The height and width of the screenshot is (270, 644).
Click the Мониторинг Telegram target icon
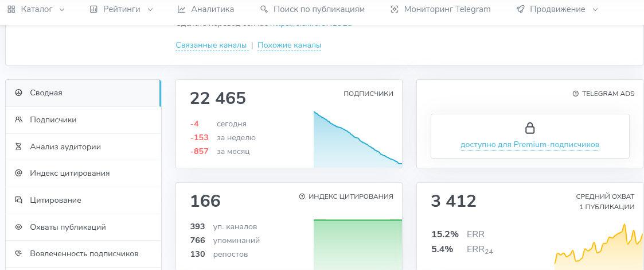[x=395, y=9]
